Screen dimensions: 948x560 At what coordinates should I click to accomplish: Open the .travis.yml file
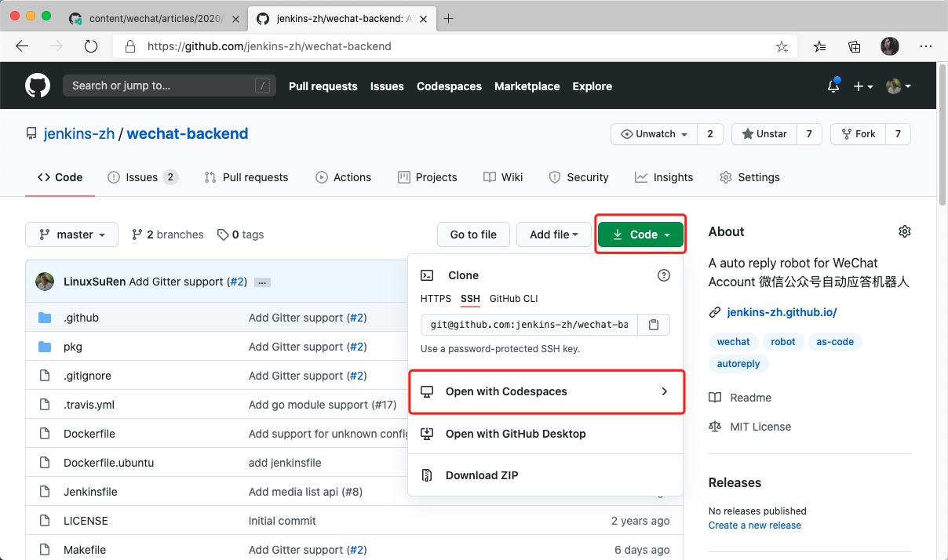pos(89,405)
